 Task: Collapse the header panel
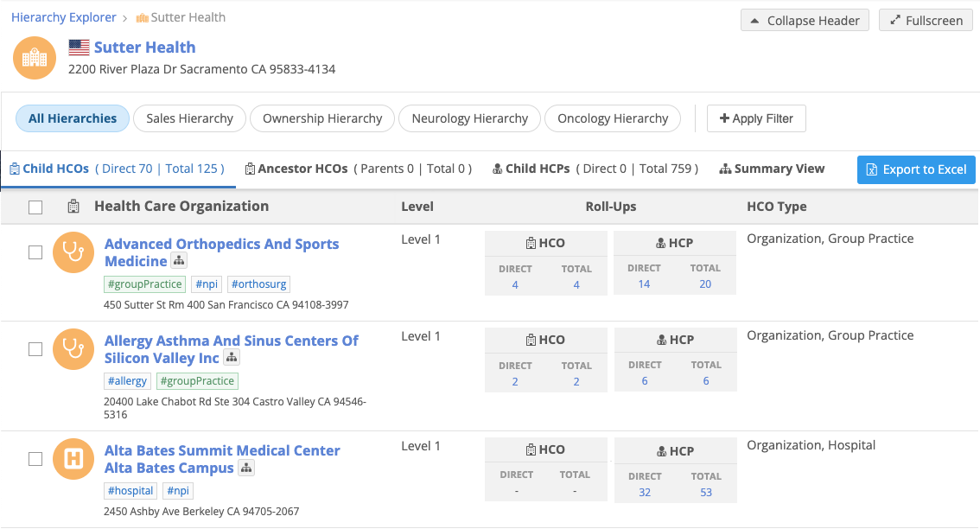pos(805,21)
